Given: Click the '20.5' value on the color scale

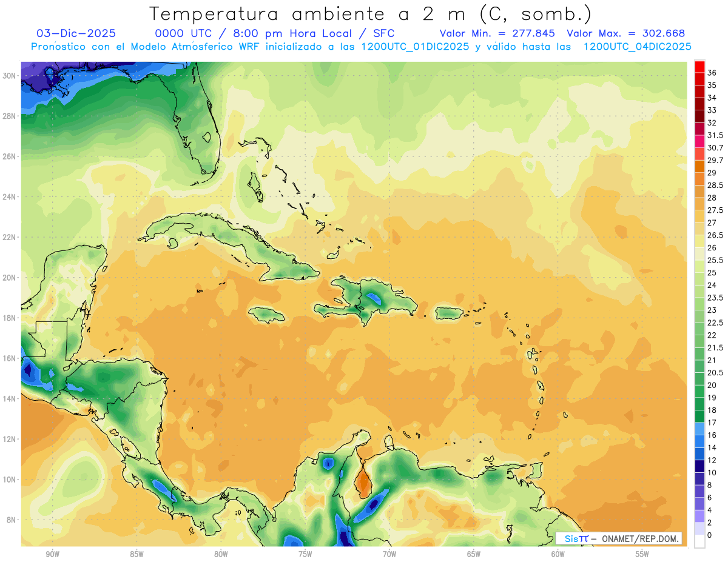Looking at the screenshot, I should point(715,372).
